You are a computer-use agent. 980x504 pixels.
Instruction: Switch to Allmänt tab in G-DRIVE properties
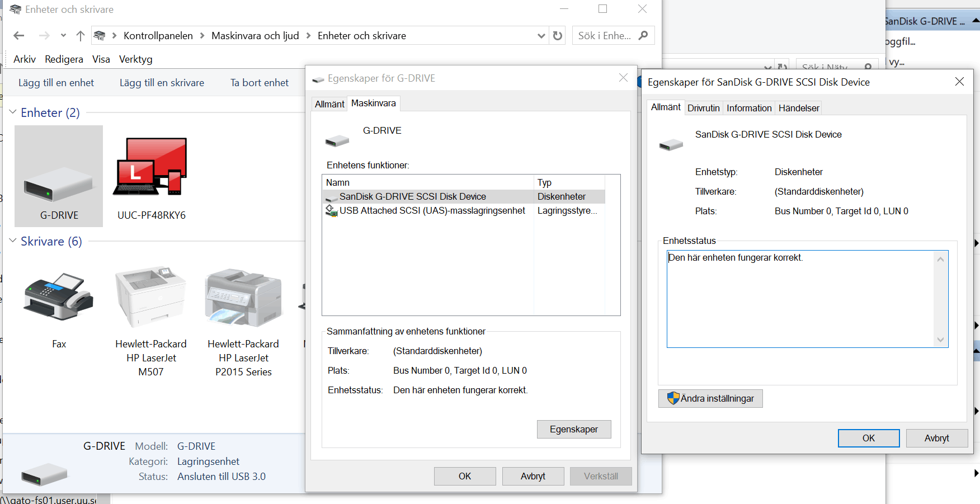tap(329, 104)
